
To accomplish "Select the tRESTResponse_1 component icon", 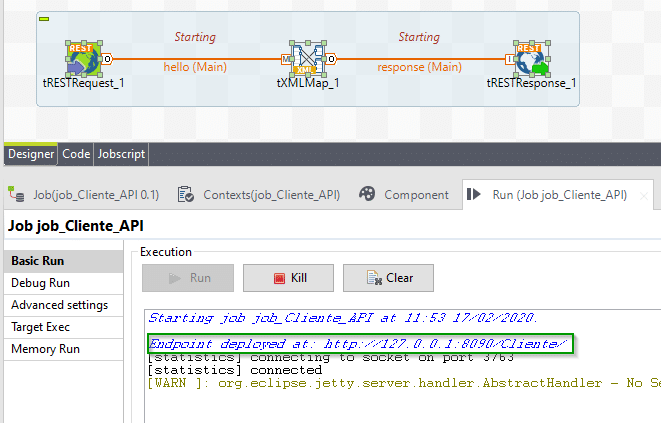I will click(x=530, y=59).
